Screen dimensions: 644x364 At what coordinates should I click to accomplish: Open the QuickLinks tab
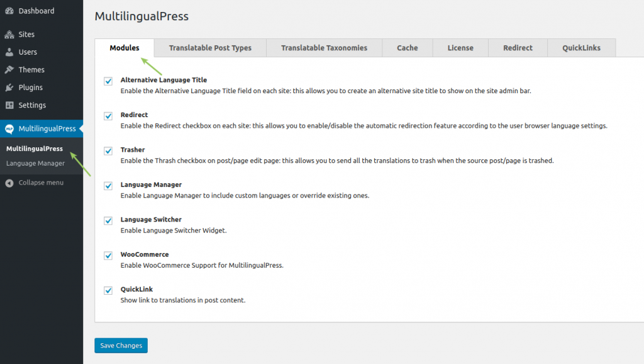[582, 48]
